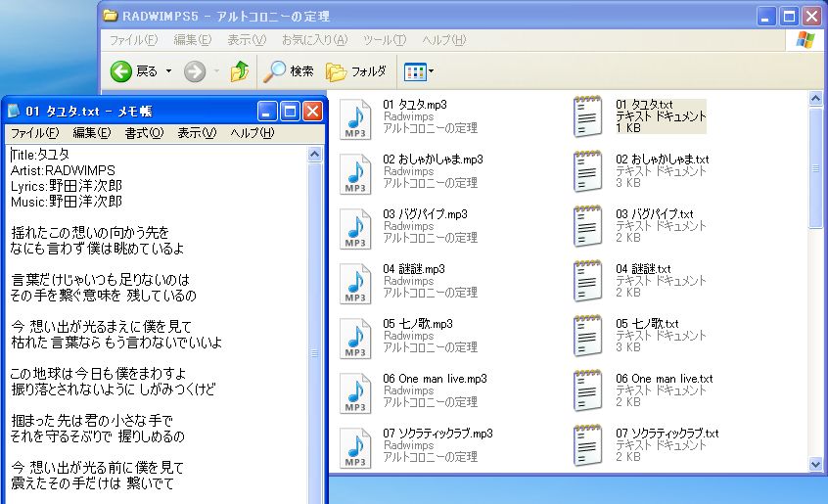
Task: Select the 04 謎謎.mp3 file icon
Action: 355,284
